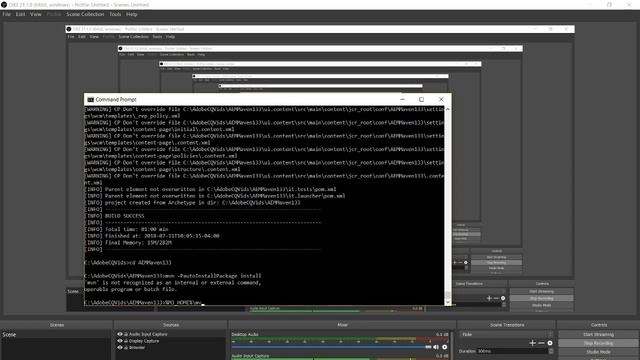Viewport: 640px width, 360px height.
Task: Click the Scenes panel header
Action: tap(57, 325)
